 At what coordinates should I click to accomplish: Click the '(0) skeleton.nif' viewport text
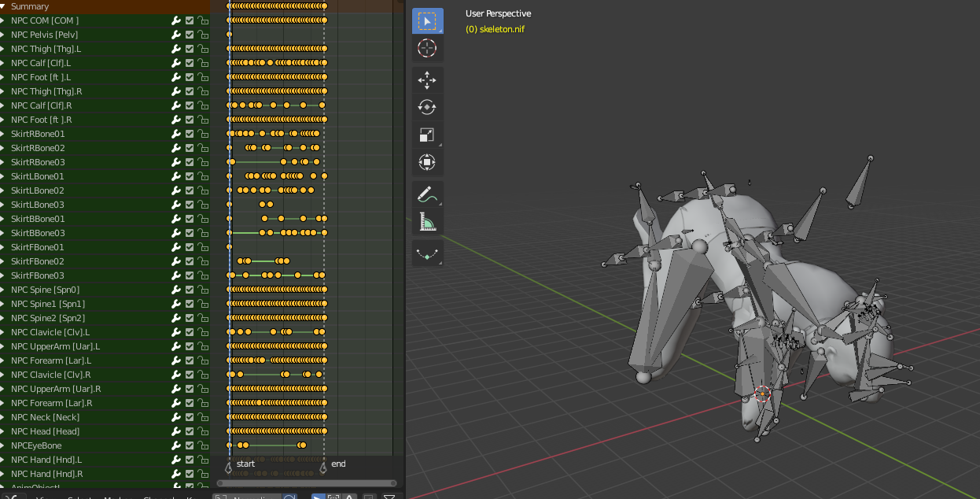pyautogui.click(x=495, y=29)
